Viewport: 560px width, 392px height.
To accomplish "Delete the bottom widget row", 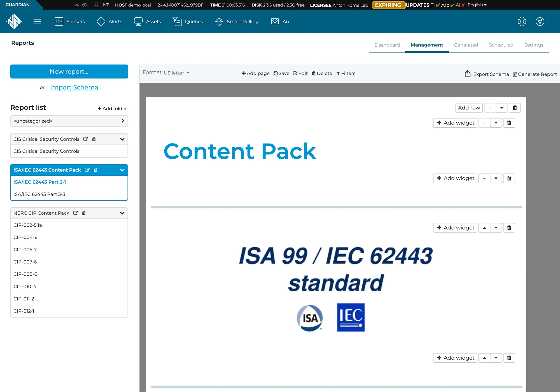I will point(509,358).
